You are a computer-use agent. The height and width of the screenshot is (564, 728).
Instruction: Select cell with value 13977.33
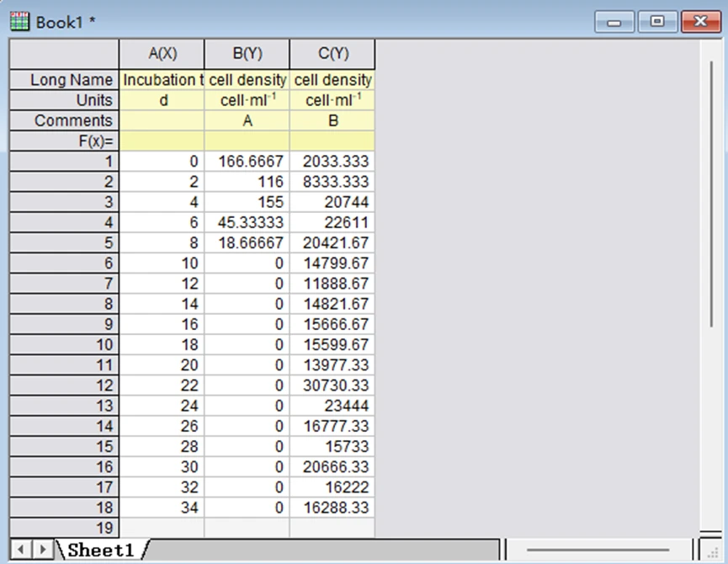(x=332, y=365)
